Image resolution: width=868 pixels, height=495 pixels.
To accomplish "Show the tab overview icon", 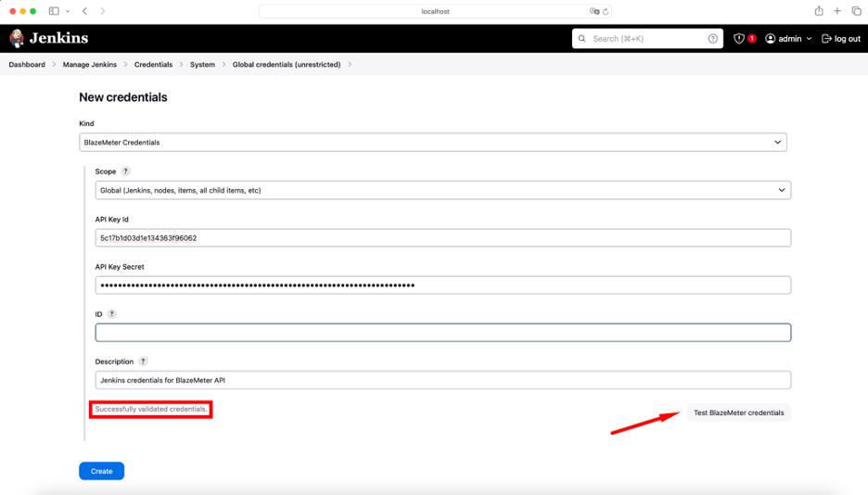I will [x=856, y=11].
